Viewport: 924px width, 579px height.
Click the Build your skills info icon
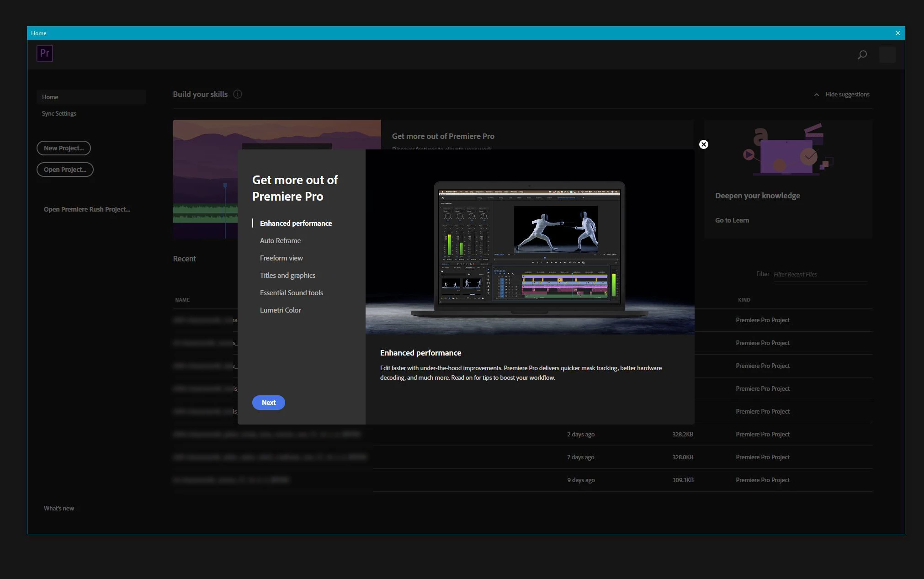pos(238,94)
